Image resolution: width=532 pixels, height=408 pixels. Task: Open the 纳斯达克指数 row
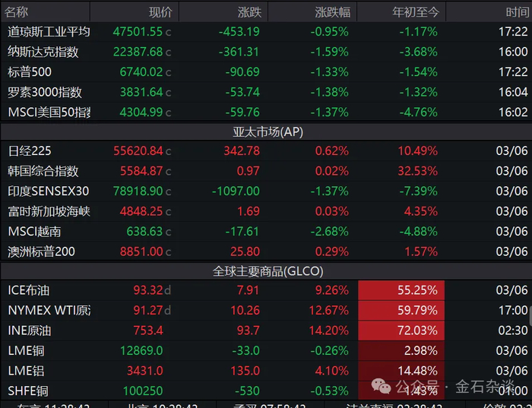pyautogui.click(x=43, y=52)
